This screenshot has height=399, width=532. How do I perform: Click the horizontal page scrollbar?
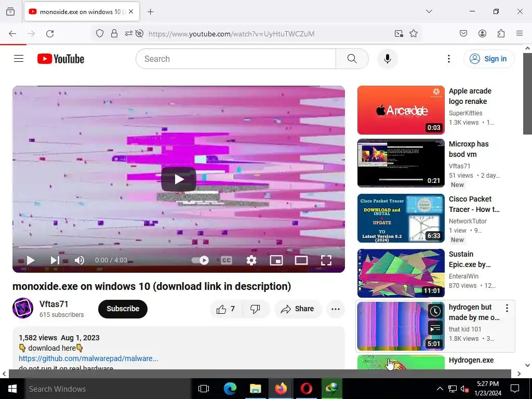tap(260, 374)
